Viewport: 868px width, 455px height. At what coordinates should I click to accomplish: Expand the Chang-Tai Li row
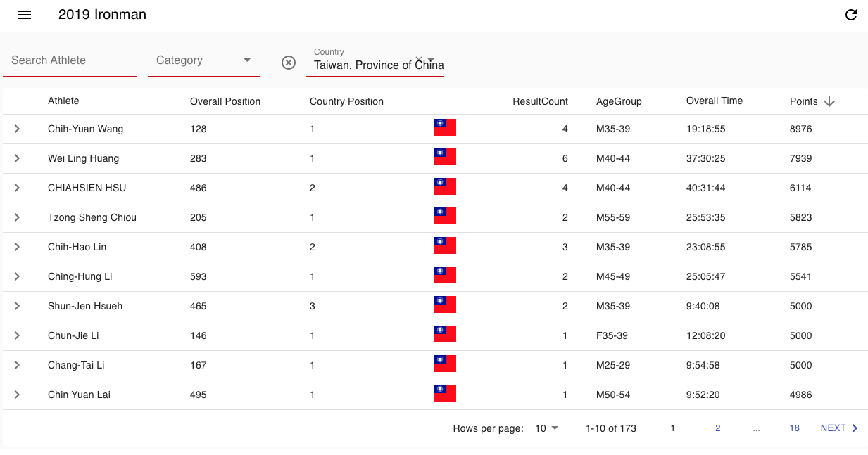17,365
